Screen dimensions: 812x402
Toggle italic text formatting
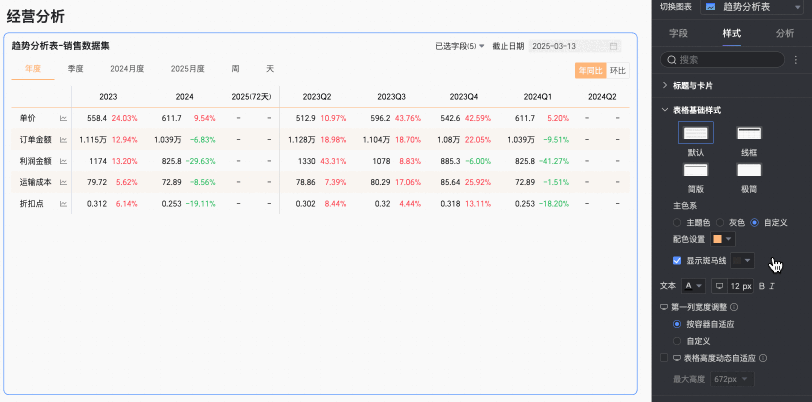pyautogui.click(x=772, y=286)
